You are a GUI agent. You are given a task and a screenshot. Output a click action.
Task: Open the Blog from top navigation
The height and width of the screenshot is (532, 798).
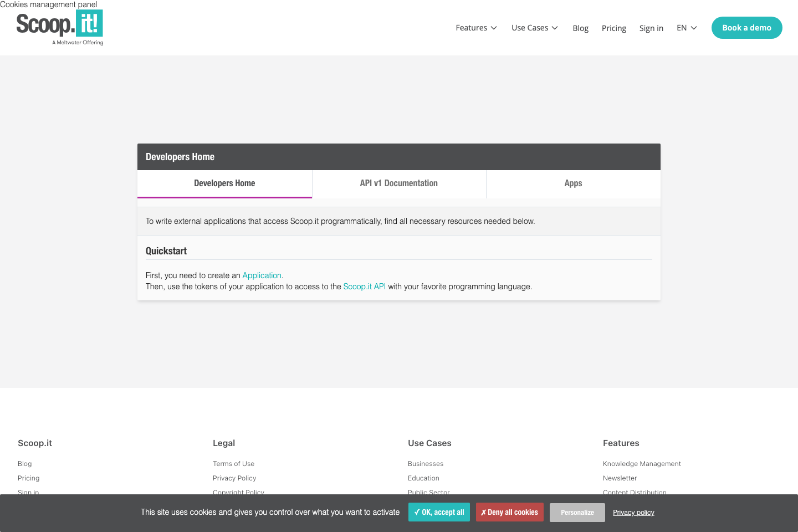click(x=580, y=28)
